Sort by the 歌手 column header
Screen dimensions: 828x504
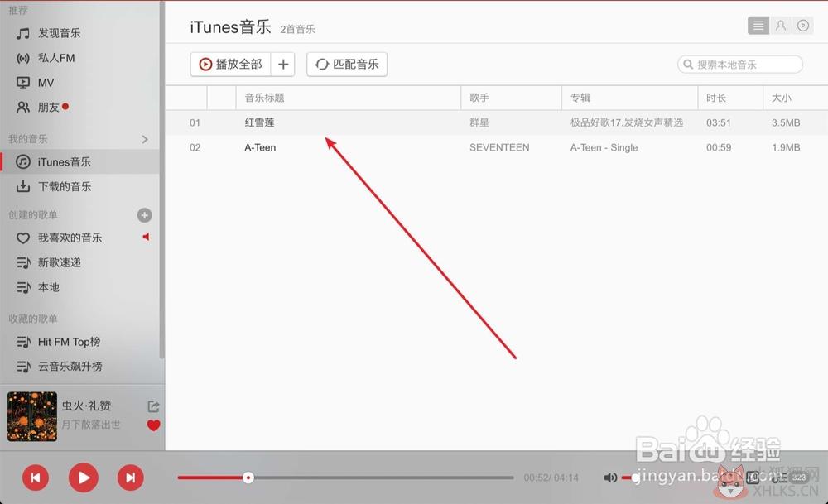511,98
